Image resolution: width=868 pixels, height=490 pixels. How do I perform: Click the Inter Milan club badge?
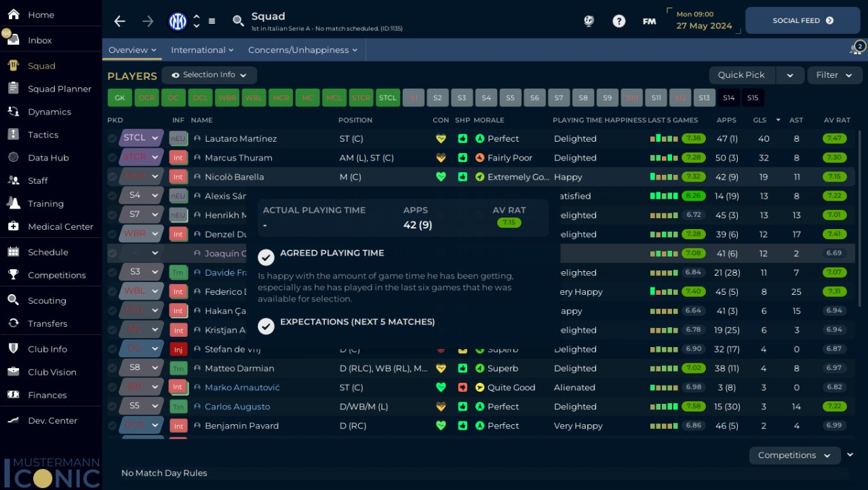point(178,21)
